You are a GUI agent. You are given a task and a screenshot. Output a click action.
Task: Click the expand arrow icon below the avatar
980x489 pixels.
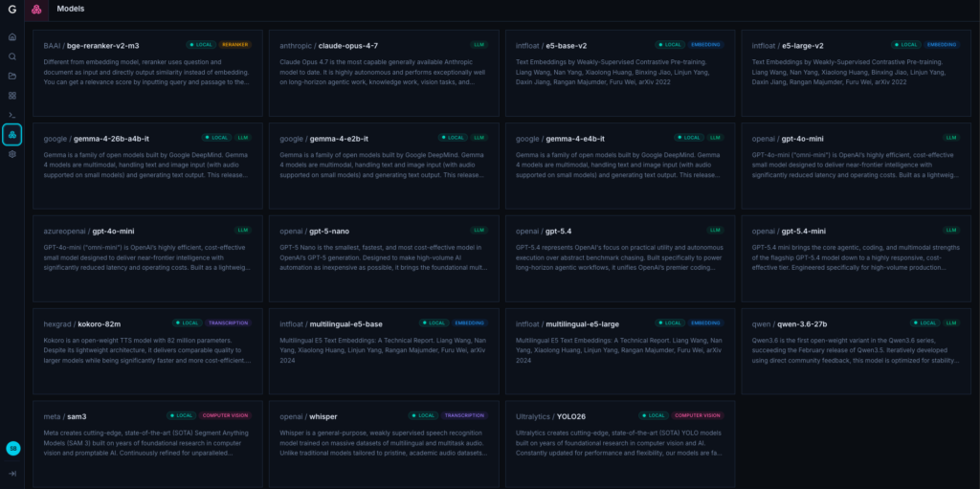(x=11, y=474)
